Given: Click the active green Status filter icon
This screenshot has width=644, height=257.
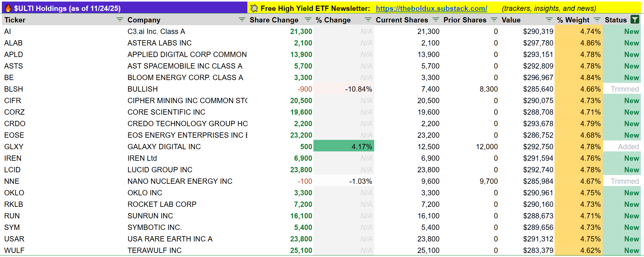Looking at the screenshot, I should tap(635, 20).
